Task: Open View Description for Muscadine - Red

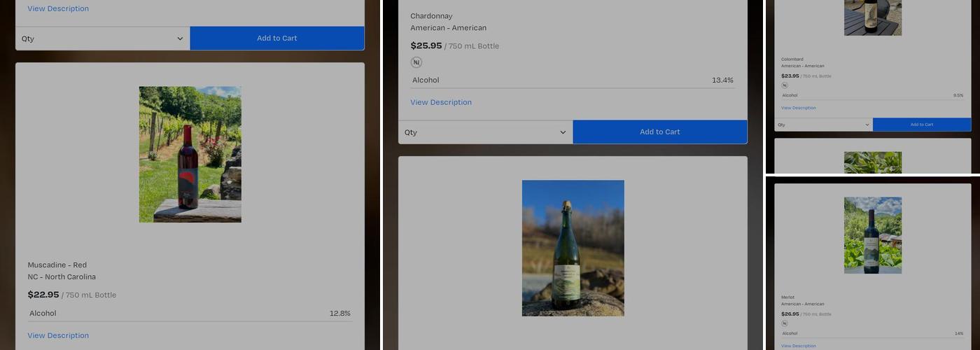Action: click(58, 335)
